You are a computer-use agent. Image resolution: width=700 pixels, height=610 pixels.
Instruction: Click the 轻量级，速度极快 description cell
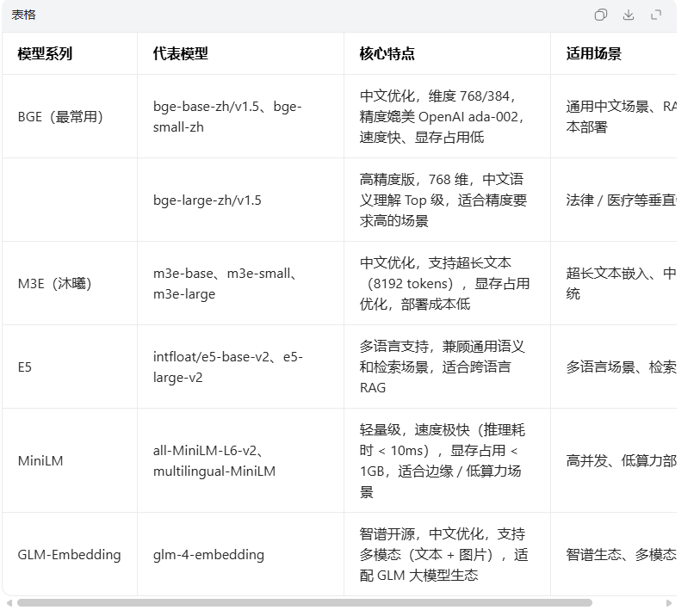(x=448, y=460)
